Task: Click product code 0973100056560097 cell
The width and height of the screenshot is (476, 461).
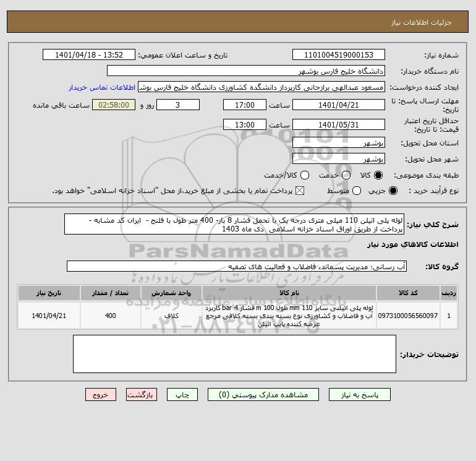Action: click(x=408, y=316)
